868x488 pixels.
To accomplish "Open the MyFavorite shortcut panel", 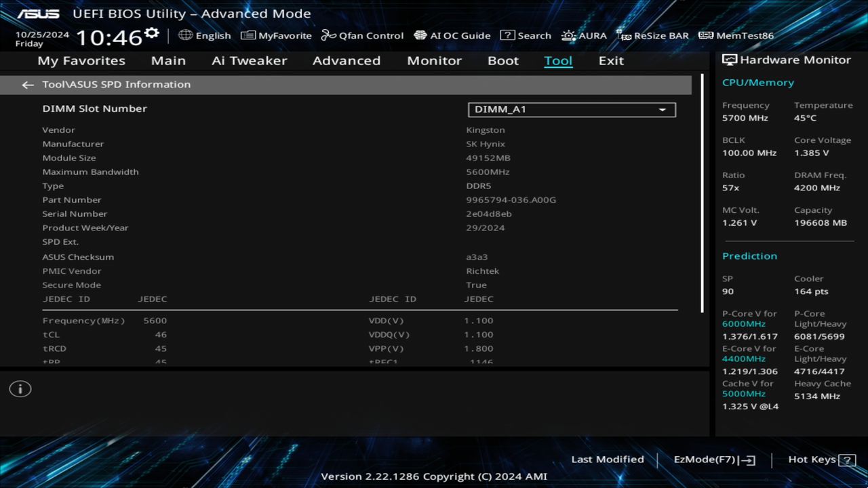I will point(275,35).
